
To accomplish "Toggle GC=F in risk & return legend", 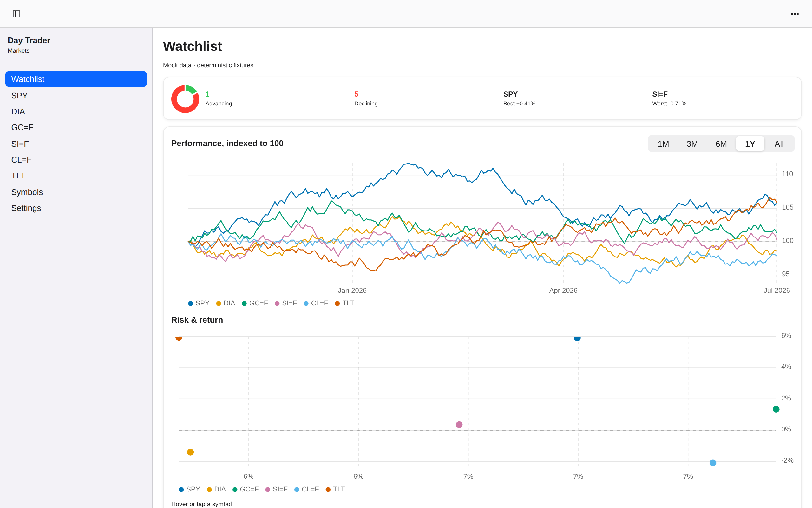I will click(x=246, y=490).
